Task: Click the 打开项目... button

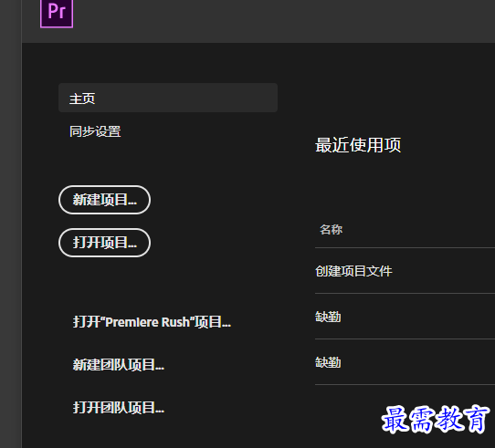Action: coord(104,243)
